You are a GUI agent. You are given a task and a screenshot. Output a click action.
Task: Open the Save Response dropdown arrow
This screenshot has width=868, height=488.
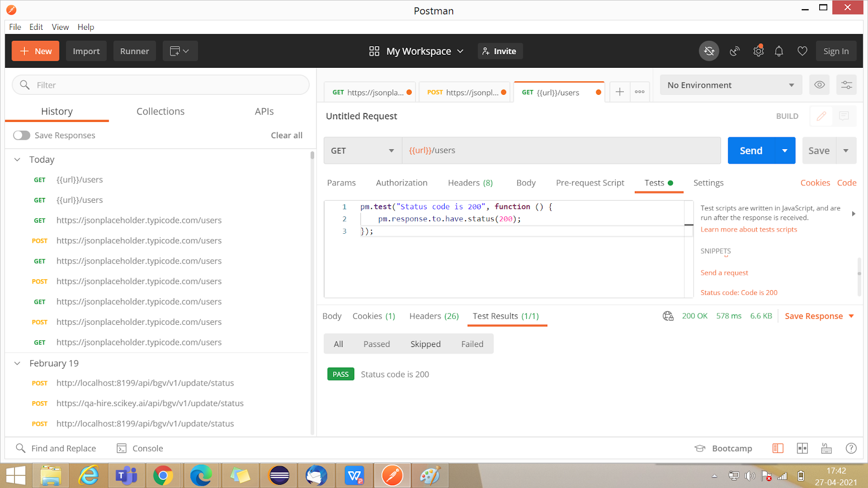click(x=851, y=316)
